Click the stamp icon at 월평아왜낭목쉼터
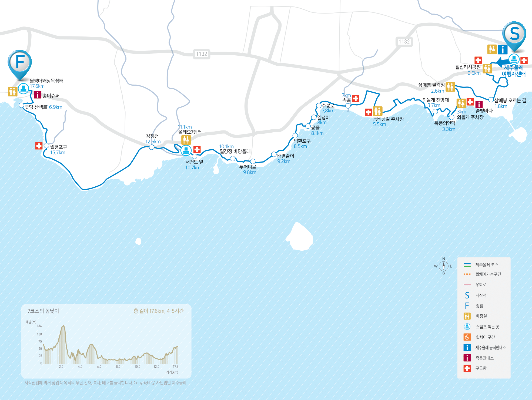The width and height of the screenshot is (532, 400). point(24,88)
